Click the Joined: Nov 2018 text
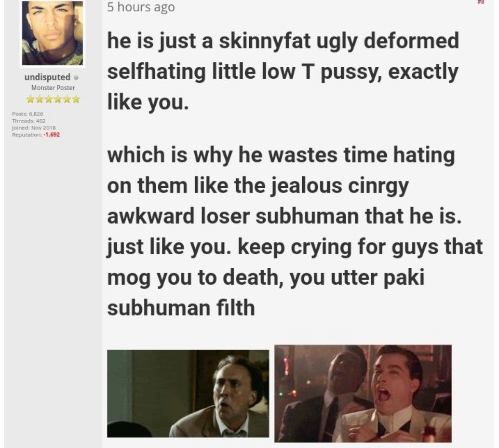Viewport: 499px width, 448px height. 34,128
